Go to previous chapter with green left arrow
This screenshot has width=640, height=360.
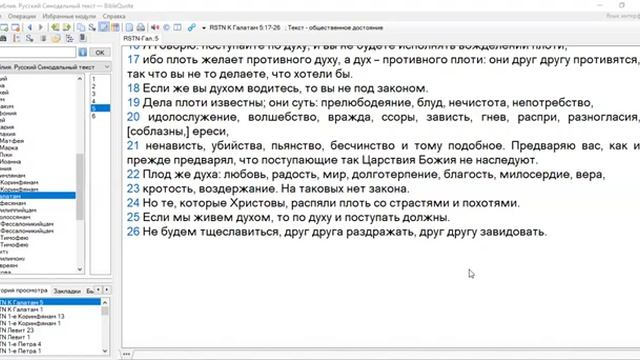point(55,27)
